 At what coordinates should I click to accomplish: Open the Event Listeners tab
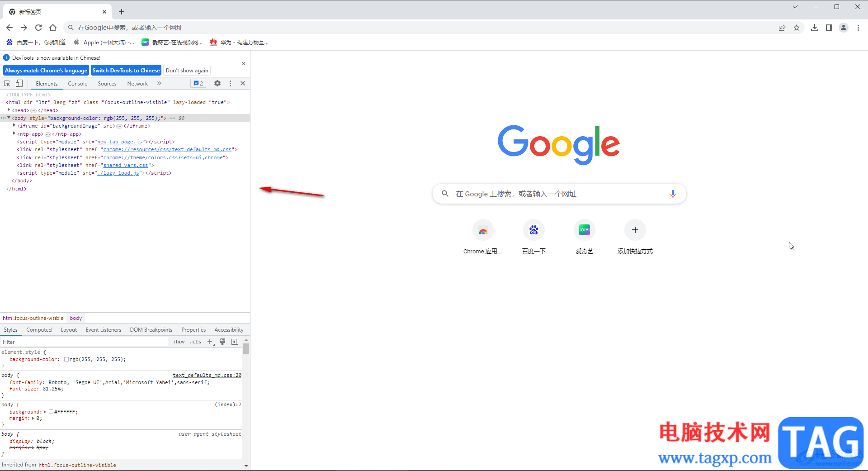(x=103, y=330)
